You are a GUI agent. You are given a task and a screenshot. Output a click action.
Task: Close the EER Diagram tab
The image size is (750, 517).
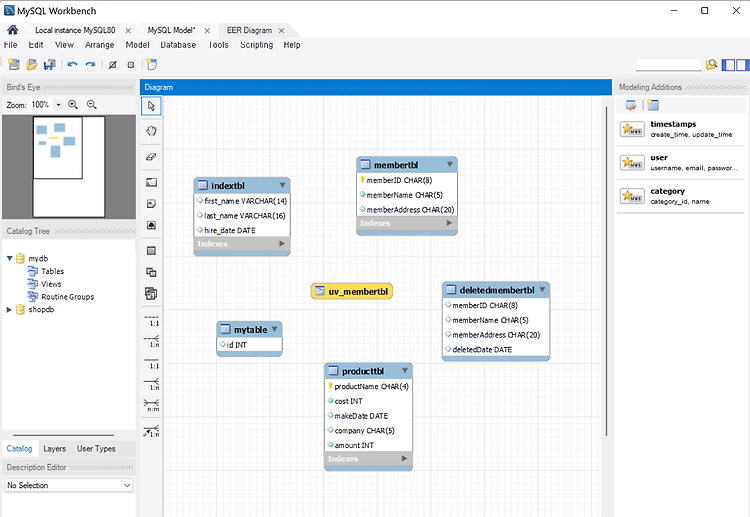click(x=282, y=30)
